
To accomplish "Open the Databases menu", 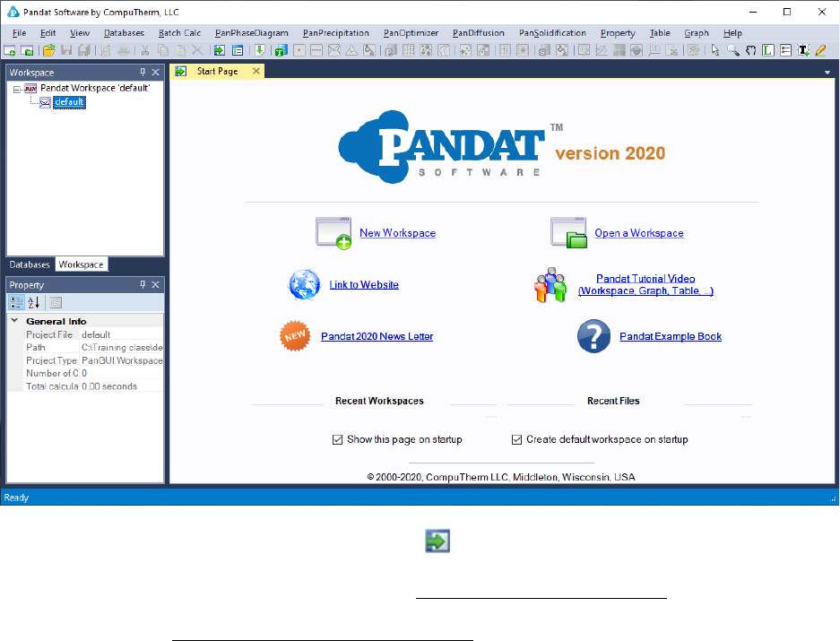I will coord(124,32).
